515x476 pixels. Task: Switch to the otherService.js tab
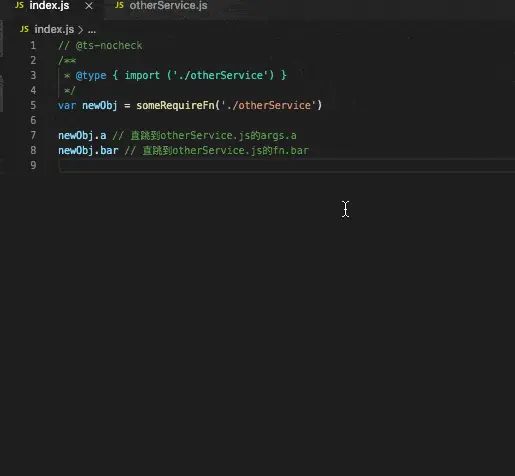click(161, 6)
